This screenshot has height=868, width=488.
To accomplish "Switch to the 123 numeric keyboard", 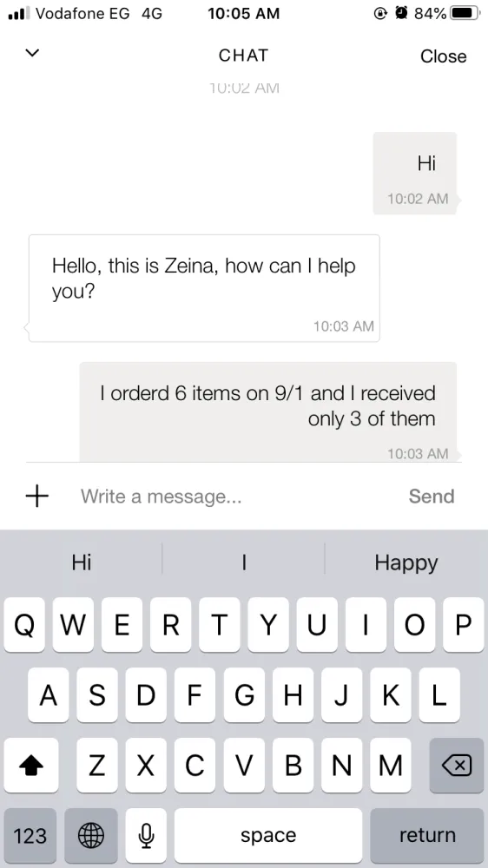I will click(30, 835).
